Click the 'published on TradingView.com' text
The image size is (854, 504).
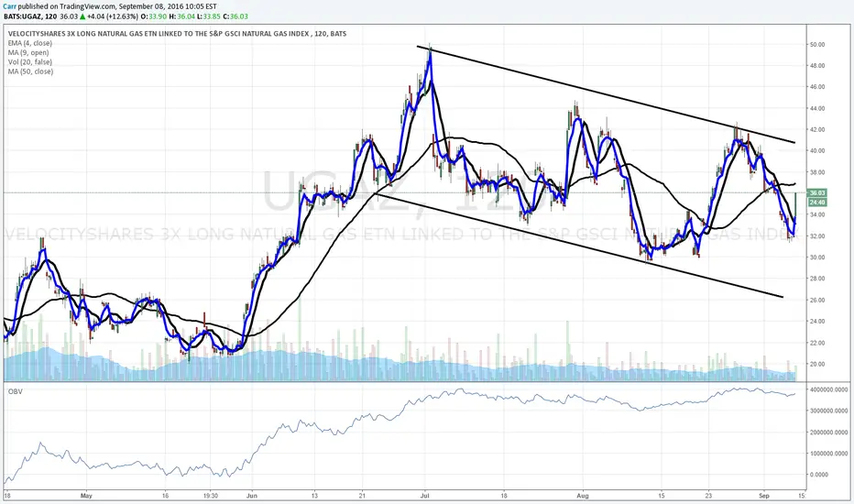pos(67,6)
